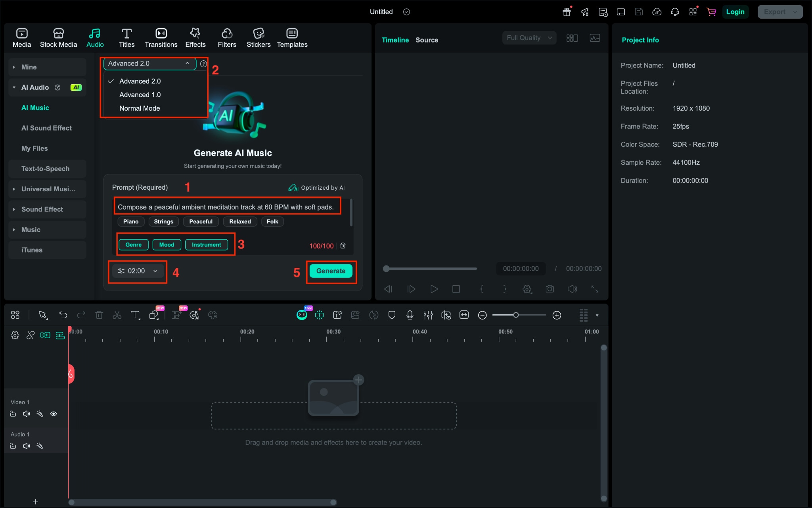Switch preview to Source tab

(427, 40)
